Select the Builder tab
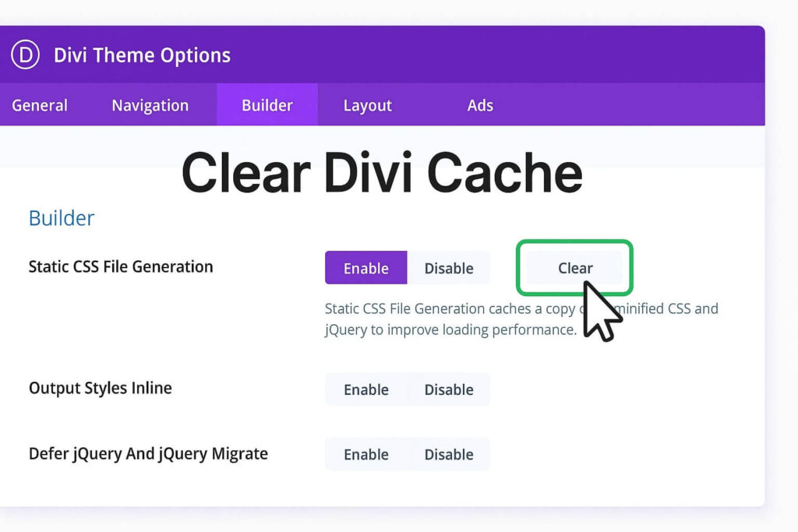Image resolution: width=798 pixels, height=532 pixels. tap(267, 105)
